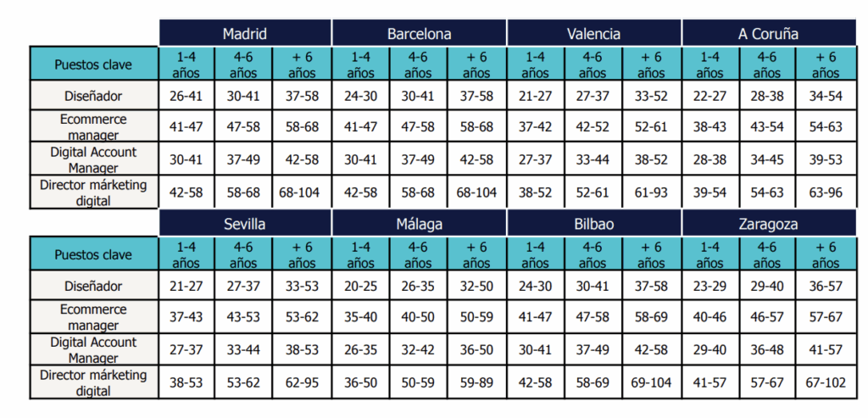Select the 63-96 cell under A Coruña
Viewport: 868px width, 418px height.
click(825, 192)
